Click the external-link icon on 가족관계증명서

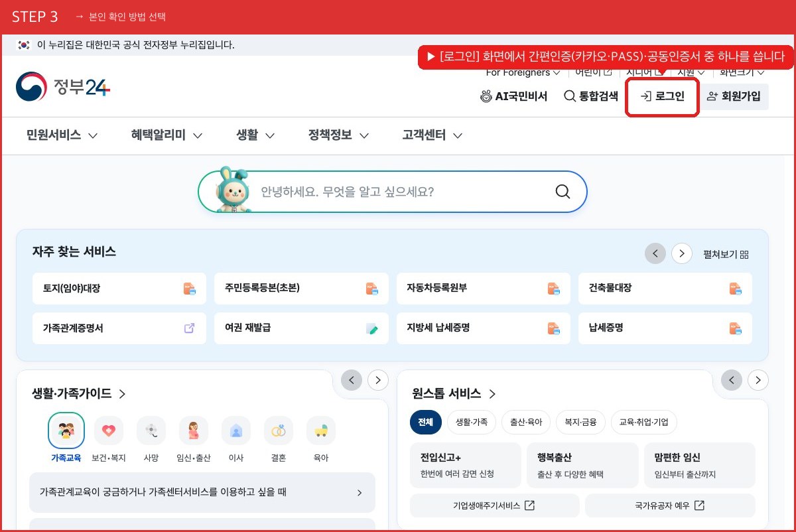(x=190, y=328)
